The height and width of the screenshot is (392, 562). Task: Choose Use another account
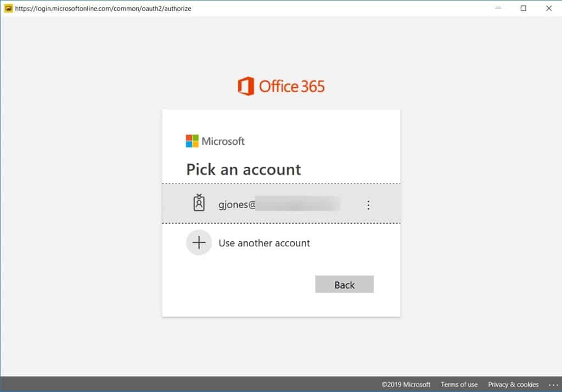(x=264, y=243)
